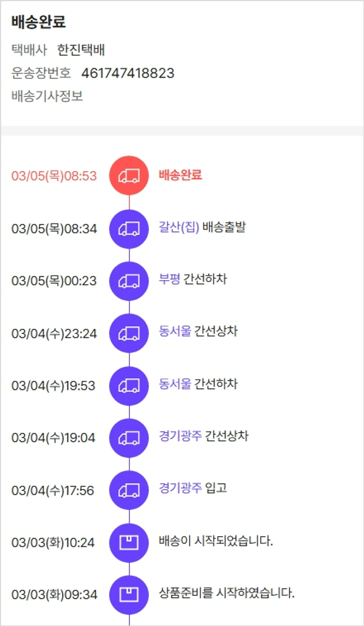Open the 경기광주 link in 간선상차 row

(180, 436)
